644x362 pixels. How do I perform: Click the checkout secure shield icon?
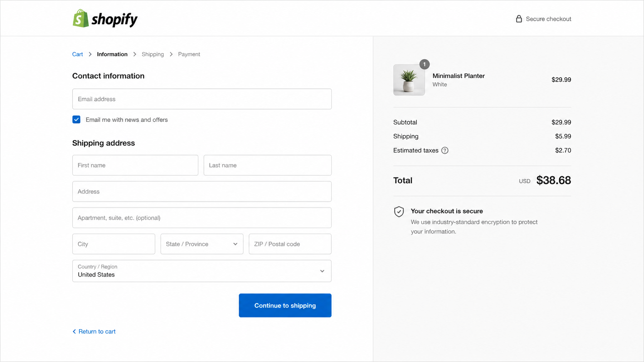click(399, 212)
